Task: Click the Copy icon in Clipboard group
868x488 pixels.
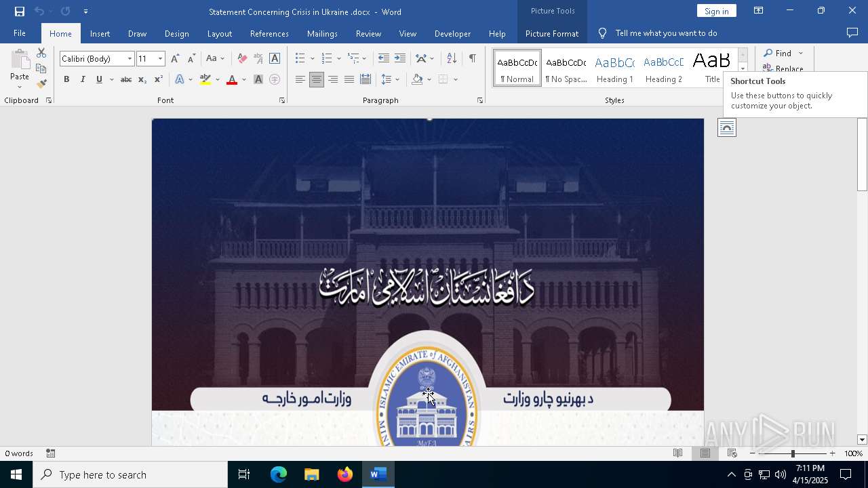Action: point(41,68)
